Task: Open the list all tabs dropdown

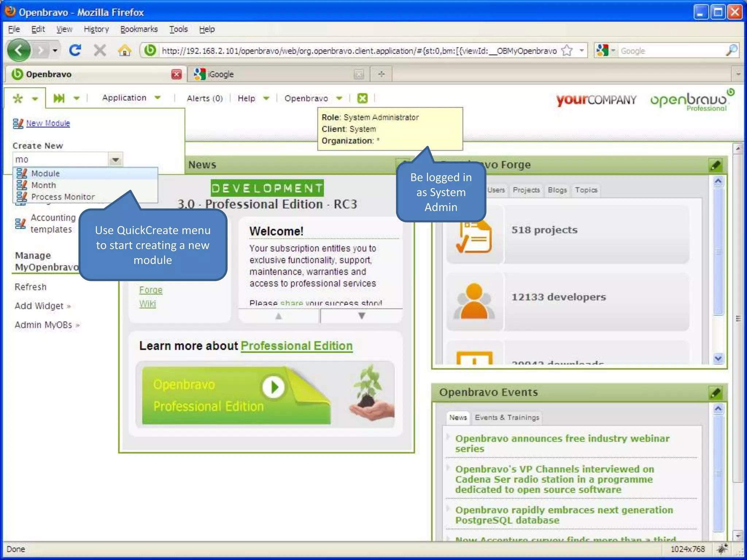Action: point(738,74)
